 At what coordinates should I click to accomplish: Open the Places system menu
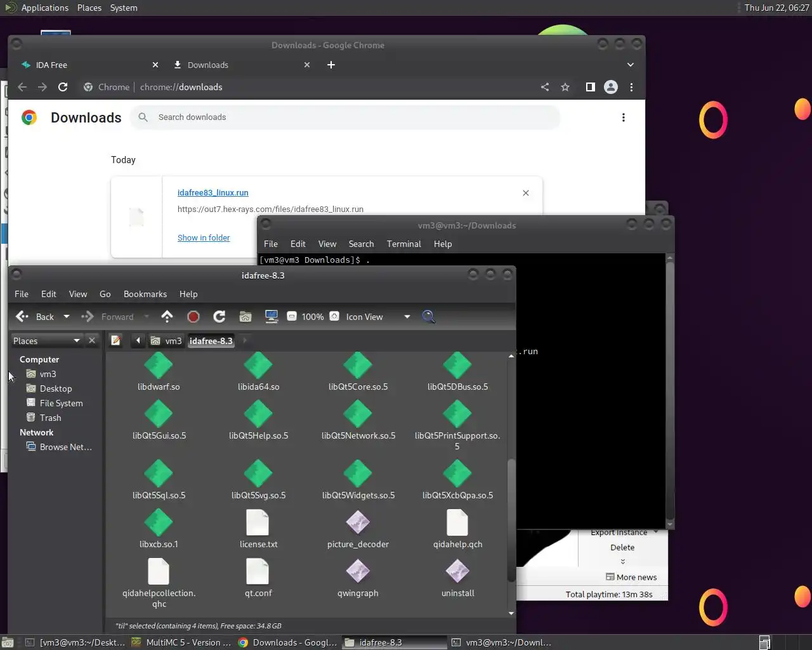[x=89, y=8]
